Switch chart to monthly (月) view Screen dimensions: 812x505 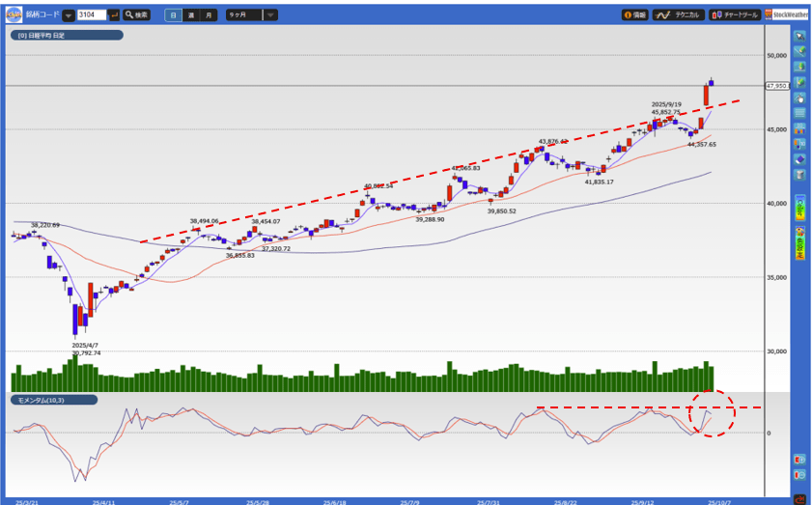(x=210, y=15)
